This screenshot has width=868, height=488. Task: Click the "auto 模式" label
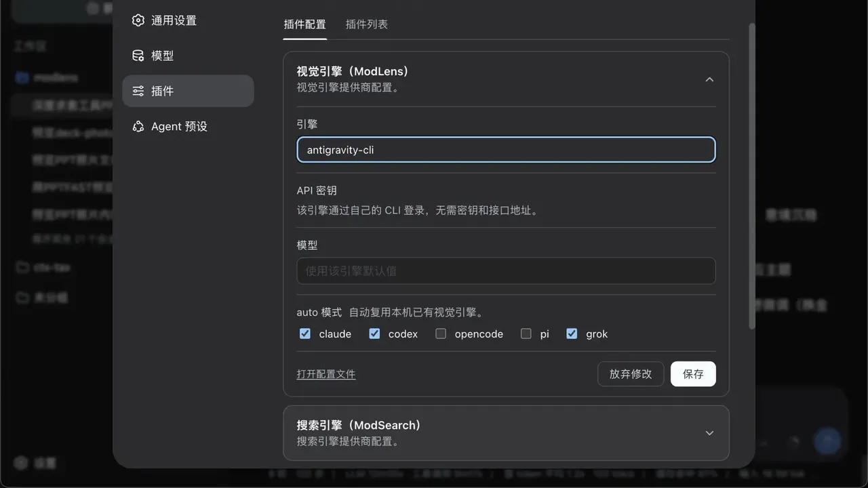(x=319, y=312)
